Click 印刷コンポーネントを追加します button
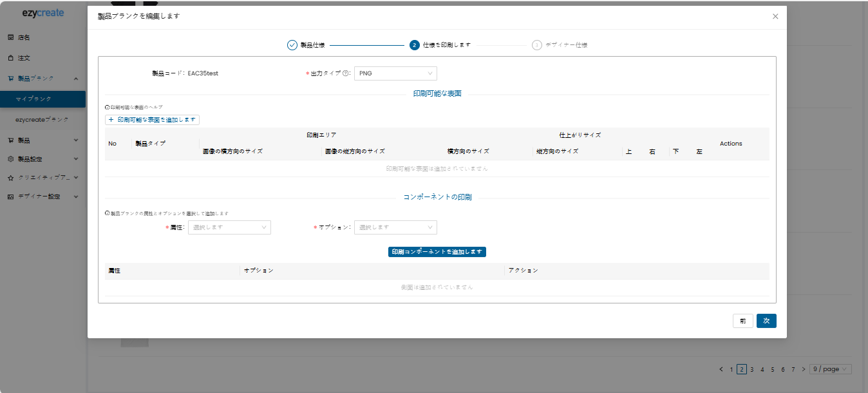Image resolution: width=868 pixels, height=393 pixels. click(437, 252)
